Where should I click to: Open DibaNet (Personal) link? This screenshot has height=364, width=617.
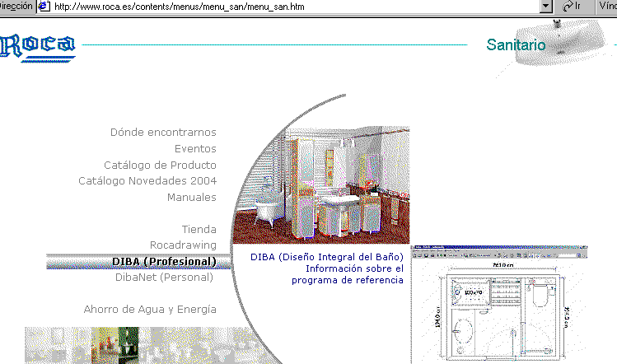click(x=164, y=278)
